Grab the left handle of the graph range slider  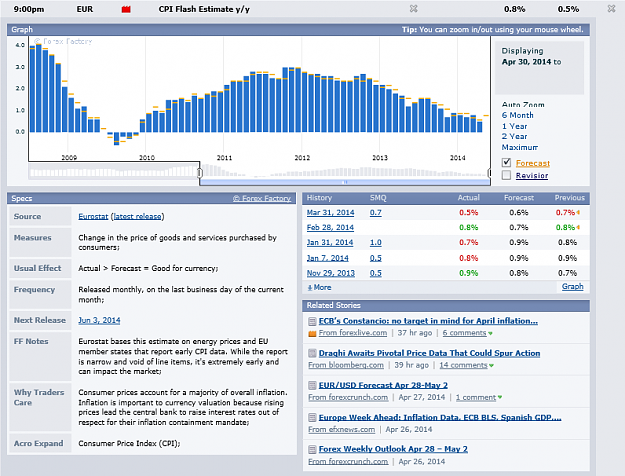[x=200, y=172]
